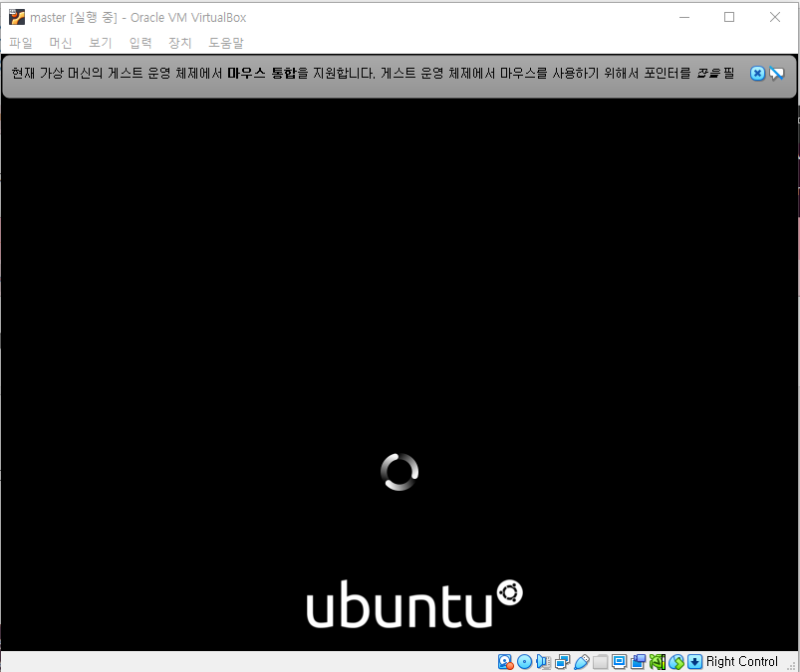Click the recording status icon
Image resolution: width=800 pixels, height=672 pixels.
[x=638, y=662]
